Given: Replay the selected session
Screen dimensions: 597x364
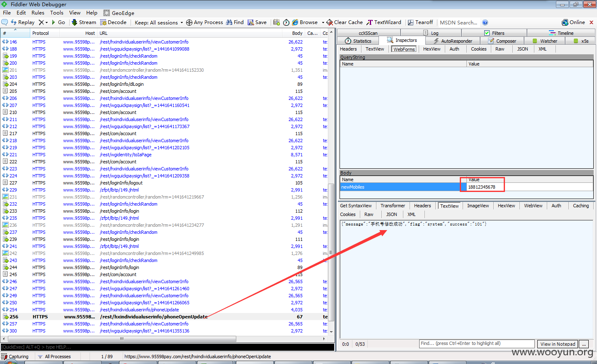Looking at the screenshot, I should pos(22,22).
